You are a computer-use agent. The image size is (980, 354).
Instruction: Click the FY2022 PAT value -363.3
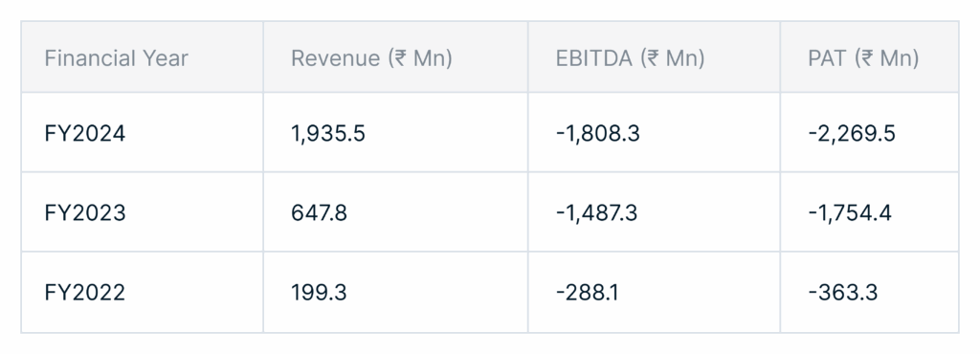(x=842, y=292)
